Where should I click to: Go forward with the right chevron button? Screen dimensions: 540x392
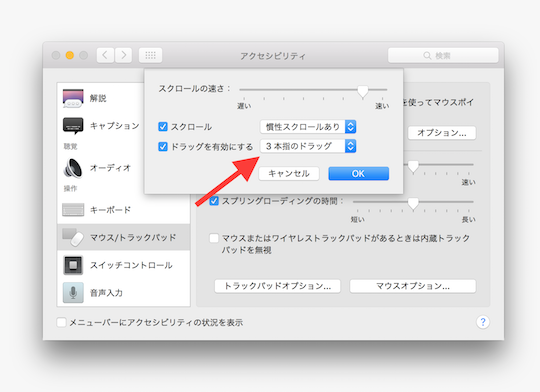point(123,55)
